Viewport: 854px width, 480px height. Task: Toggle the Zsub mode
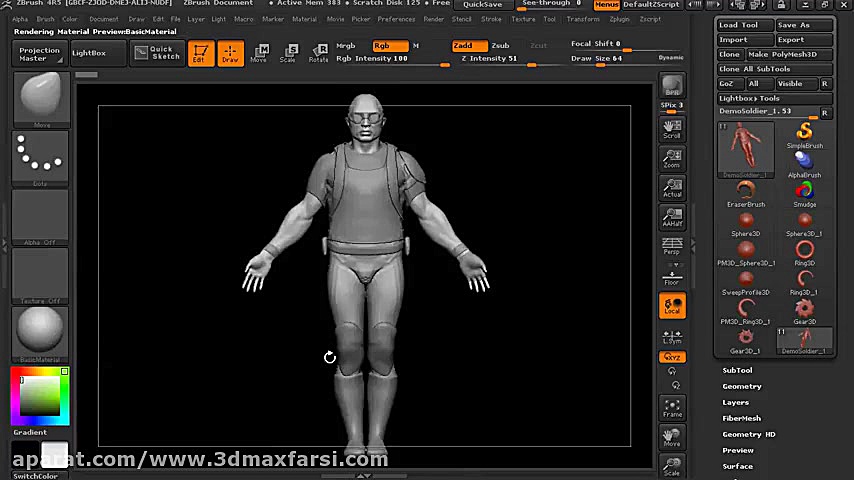point(500,45)
